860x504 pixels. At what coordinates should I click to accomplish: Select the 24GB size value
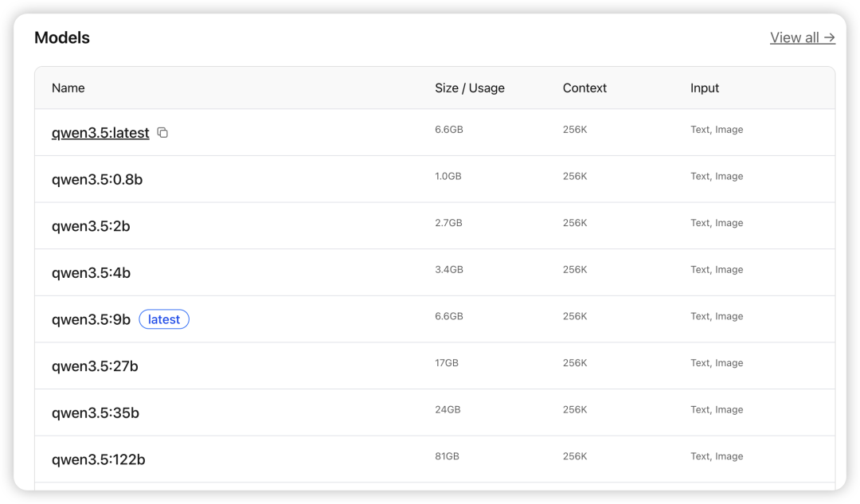tap(448, 409)
